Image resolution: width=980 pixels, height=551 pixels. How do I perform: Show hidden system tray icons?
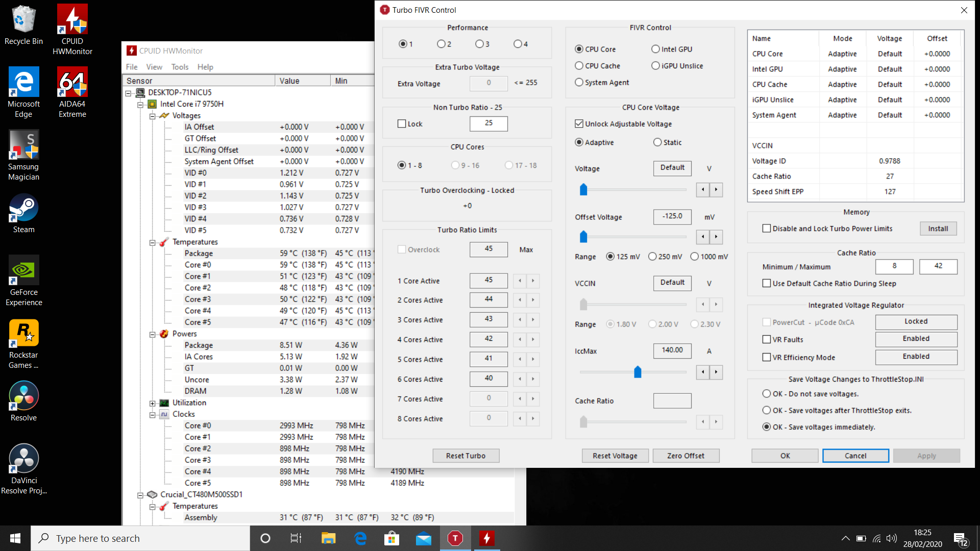846,538
